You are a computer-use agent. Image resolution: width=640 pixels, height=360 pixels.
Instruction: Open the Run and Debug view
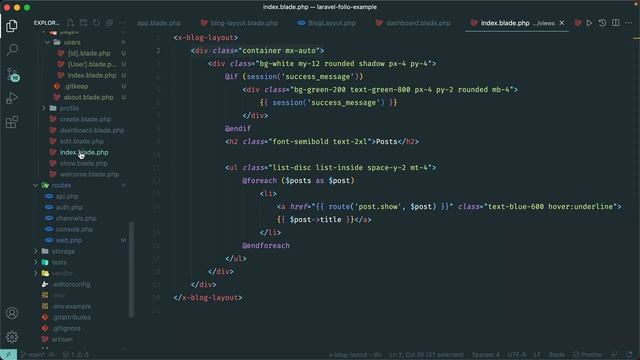tap(12, 98)
